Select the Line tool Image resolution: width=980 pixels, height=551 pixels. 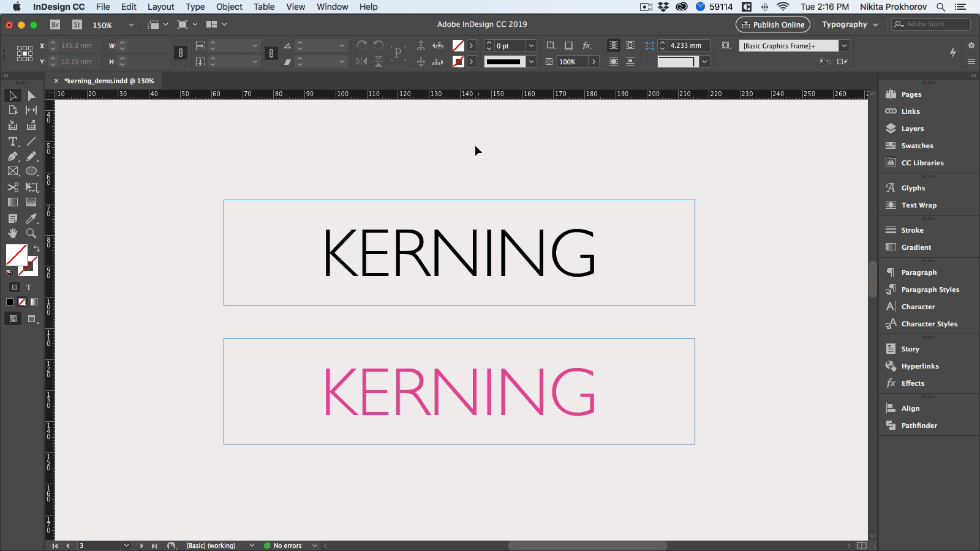(x=31, y=141)
